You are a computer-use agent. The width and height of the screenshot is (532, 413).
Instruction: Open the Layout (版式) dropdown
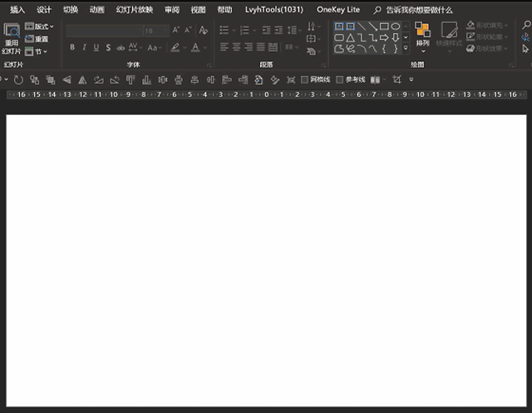(x=39, y=27)
